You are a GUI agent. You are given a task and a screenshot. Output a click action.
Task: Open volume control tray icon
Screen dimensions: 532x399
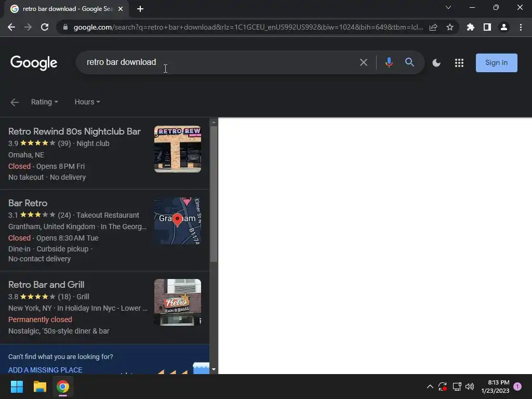click(470, 387)
